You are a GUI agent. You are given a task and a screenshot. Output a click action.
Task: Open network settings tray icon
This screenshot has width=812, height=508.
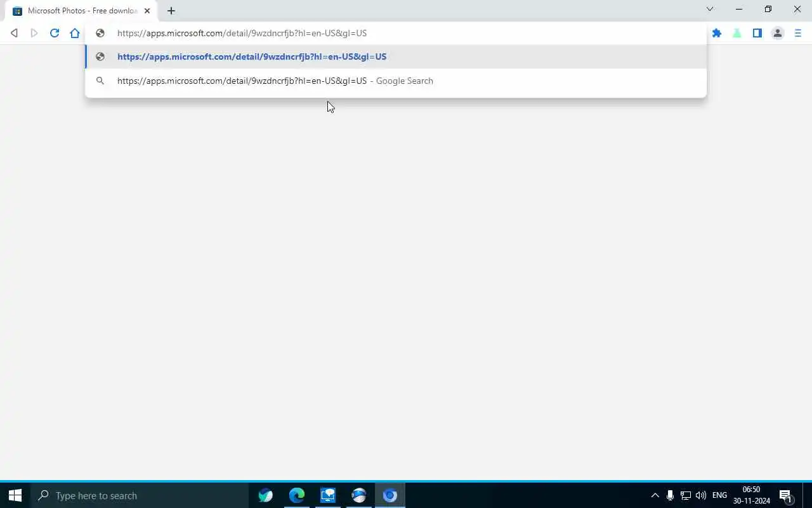[686, 495]
